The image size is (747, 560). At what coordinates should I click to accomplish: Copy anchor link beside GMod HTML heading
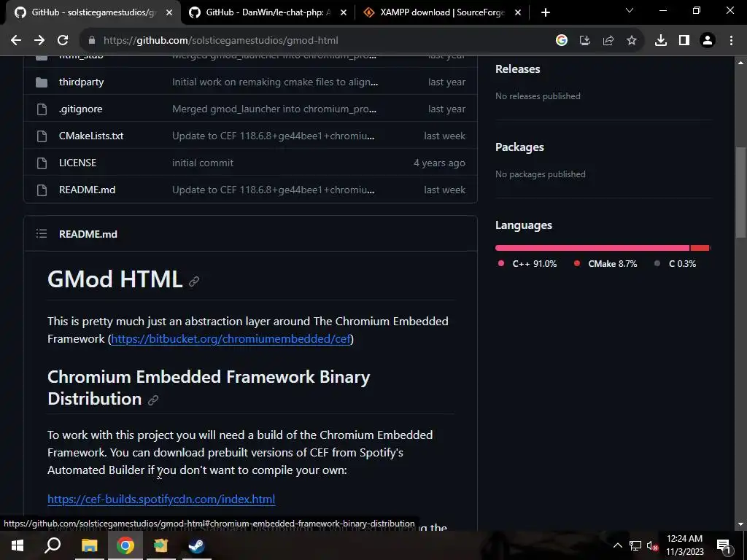coord(193,281)
